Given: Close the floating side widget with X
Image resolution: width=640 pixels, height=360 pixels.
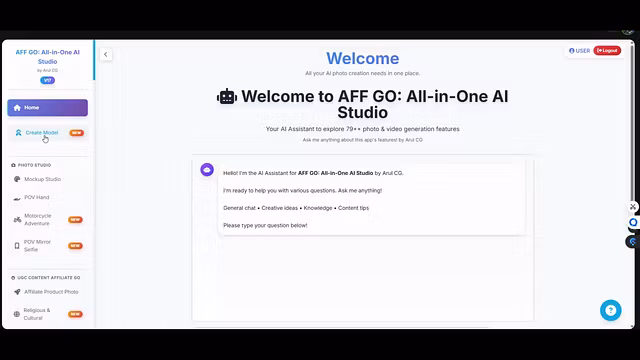Looking at the screenshot, I should tap(633, 207).
